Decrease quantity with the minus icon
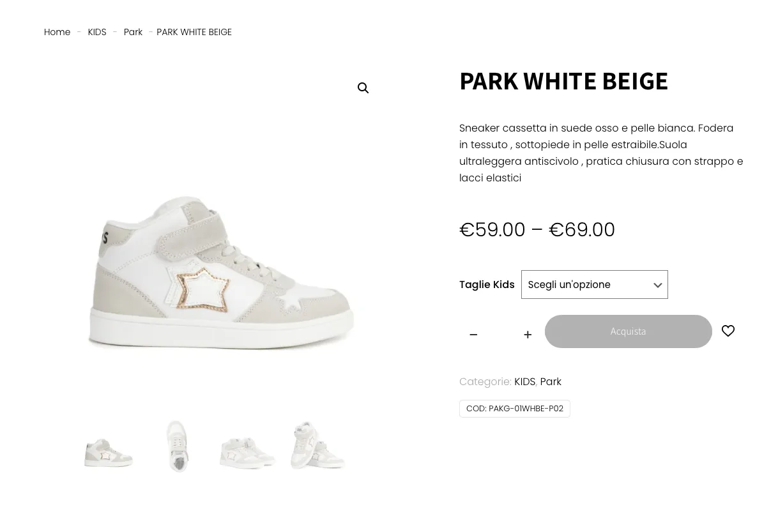This screenshot has height=532, width=778. tap(473, 335)
